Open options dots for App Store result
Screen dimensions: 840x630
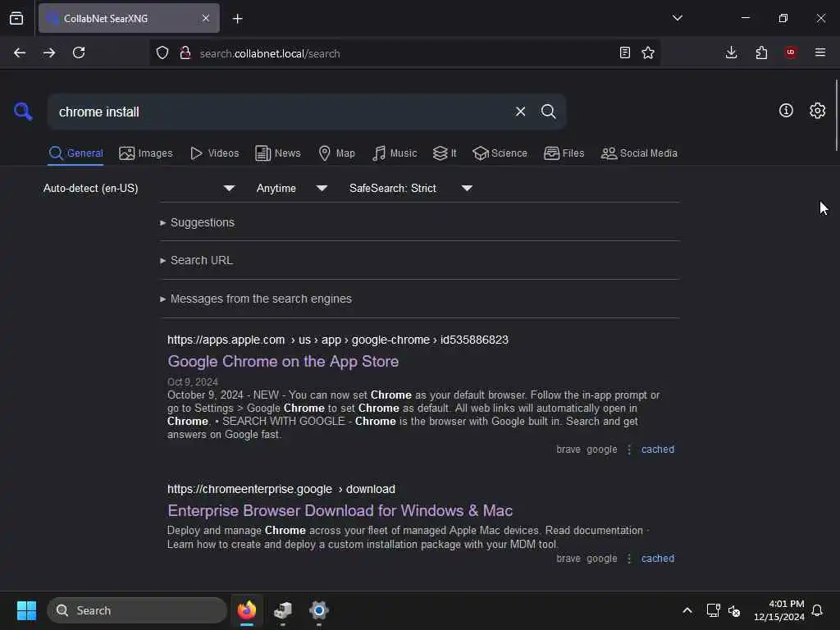click(x=629, y=450)
